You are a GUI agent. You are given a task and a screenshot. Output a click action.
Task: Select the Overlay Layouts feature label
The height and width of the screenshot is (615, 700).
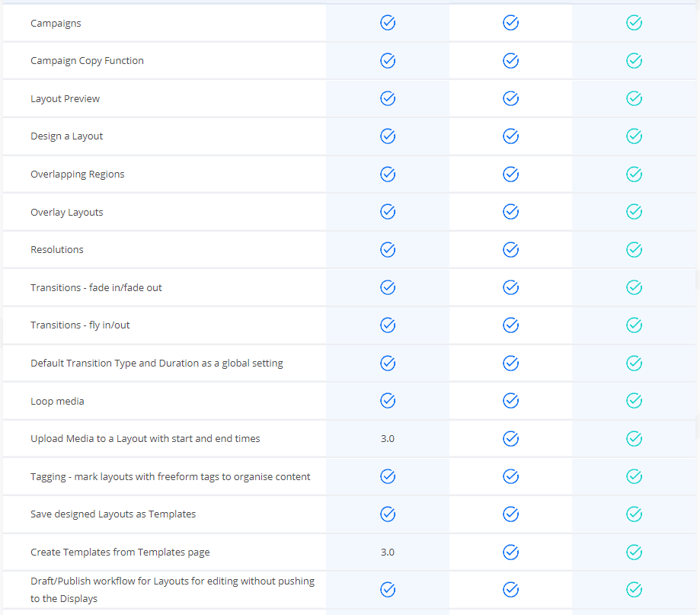67,213
